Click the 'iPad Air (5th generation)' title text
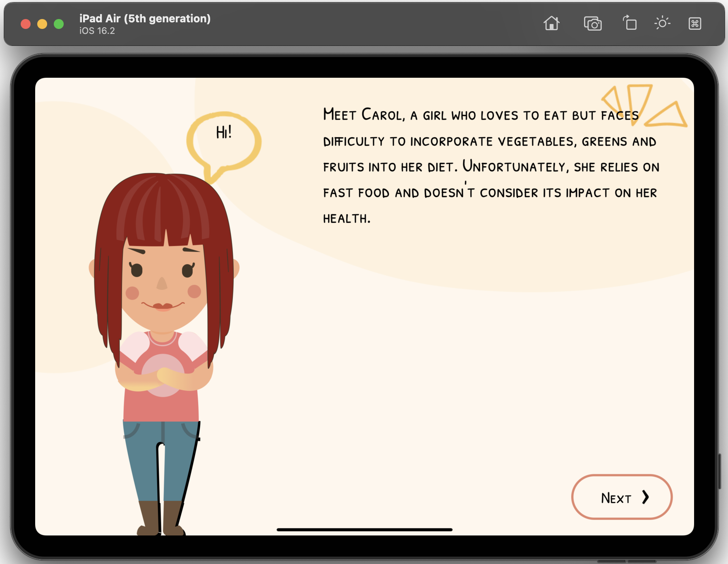The width and height of the screenshot is (728, 564). pos(145,18)
